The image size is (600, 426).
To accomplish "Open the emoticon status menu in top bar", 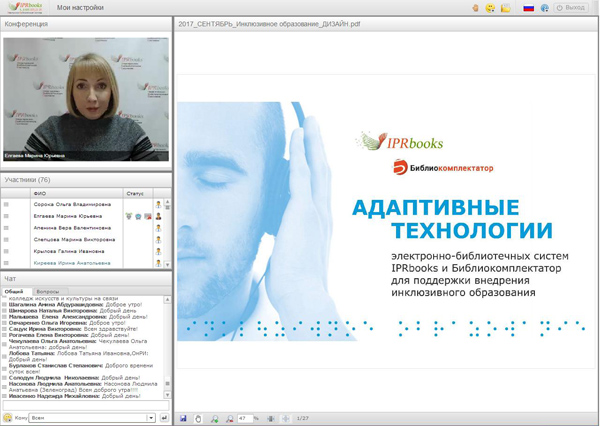I will pos(490,8).
